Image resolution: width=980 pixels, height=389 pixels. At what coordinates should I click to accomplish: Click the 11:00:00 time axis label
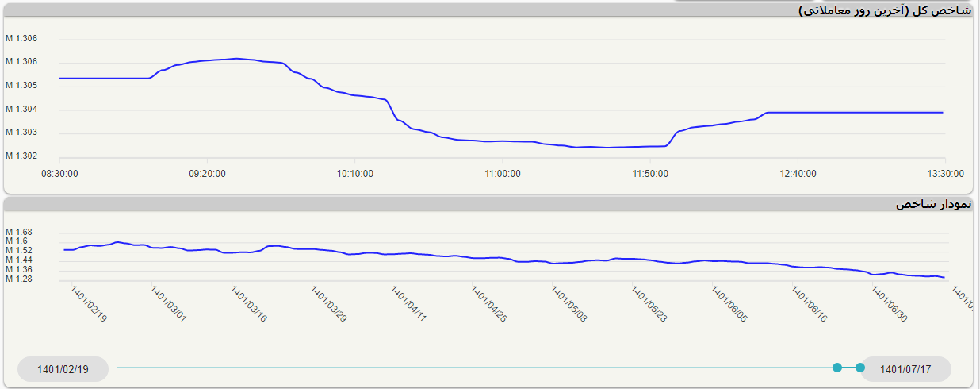502,173
